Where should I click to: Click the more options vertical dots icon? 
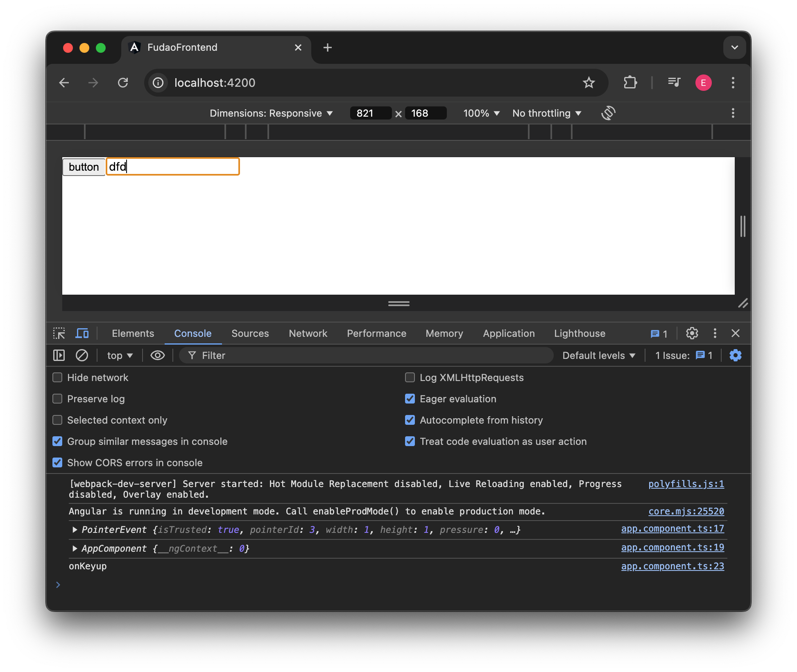(715, 333)
